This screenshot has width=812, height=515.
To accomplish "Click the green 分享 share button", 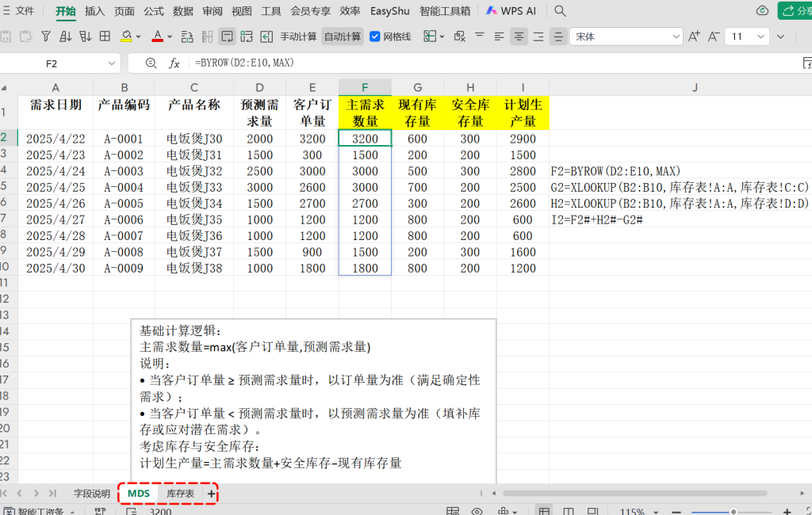I will pos(795,11).
